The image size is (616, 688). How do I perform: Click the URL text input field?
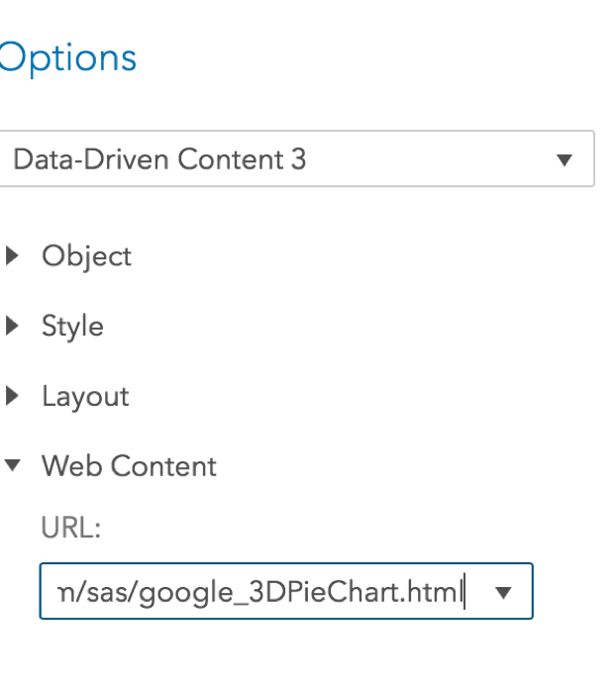[257, 592]
